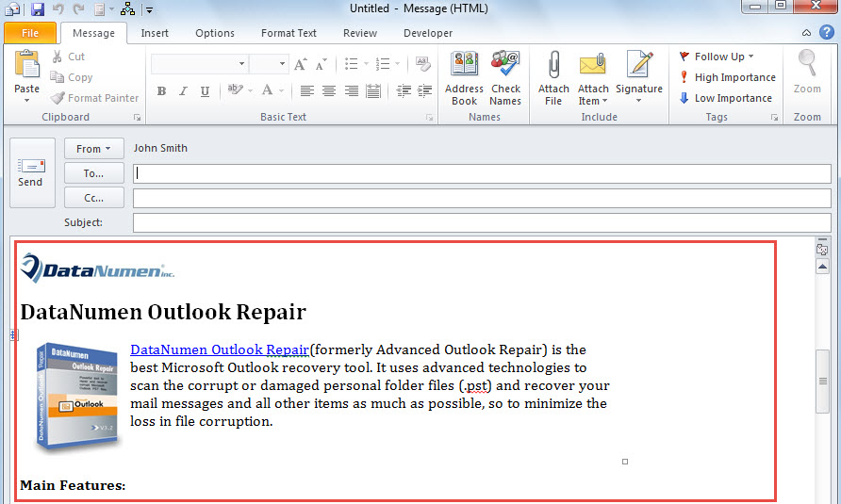The height and width of the screenshot is (504, 841).
Task: Click the Cc... button
Action: [x=94, y=197]
